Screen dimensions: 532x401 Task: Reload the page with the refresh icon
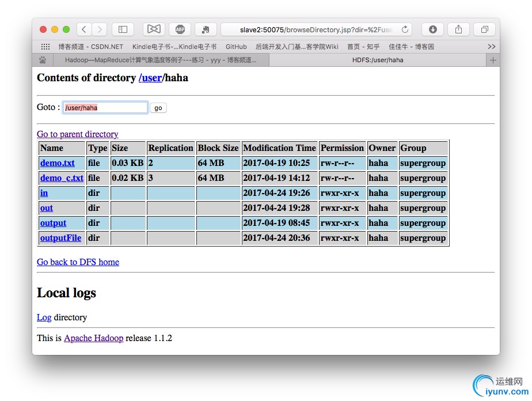click(x=405, y=29)
